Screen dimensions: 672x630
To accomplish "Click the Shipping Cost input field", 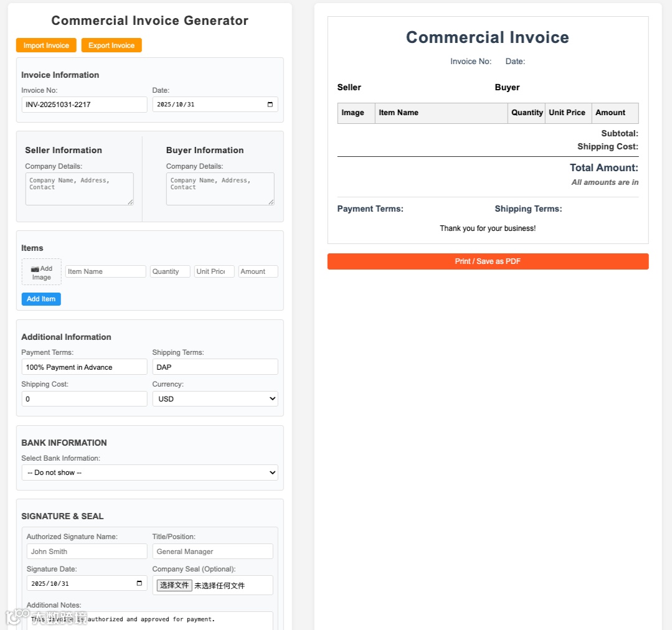I will click(x=84, y=399).
